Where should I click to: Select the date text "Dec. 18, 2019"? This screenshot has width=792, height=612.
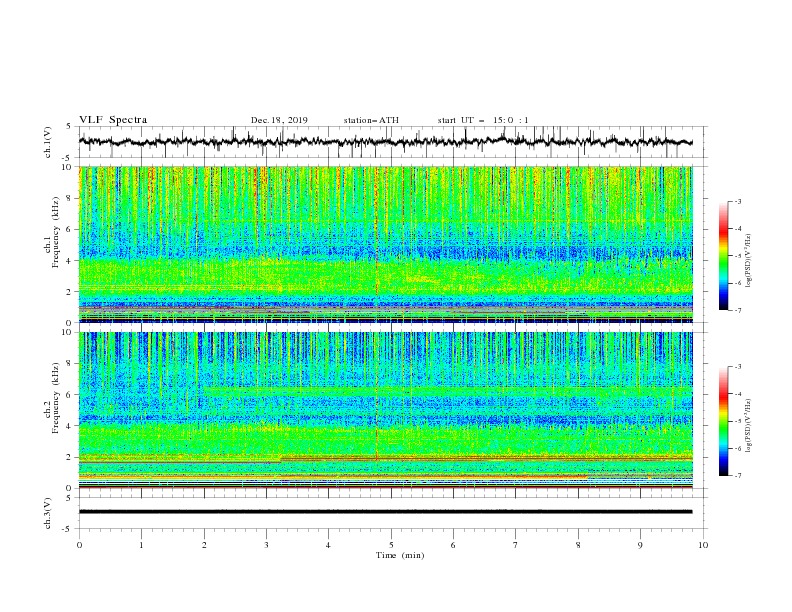tap(279, 120)
